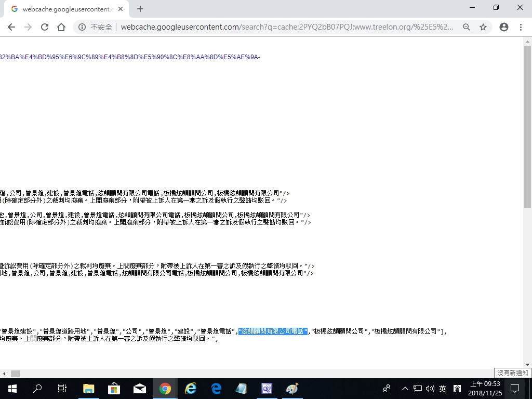Go to the Chrome home page

point(61,27)
